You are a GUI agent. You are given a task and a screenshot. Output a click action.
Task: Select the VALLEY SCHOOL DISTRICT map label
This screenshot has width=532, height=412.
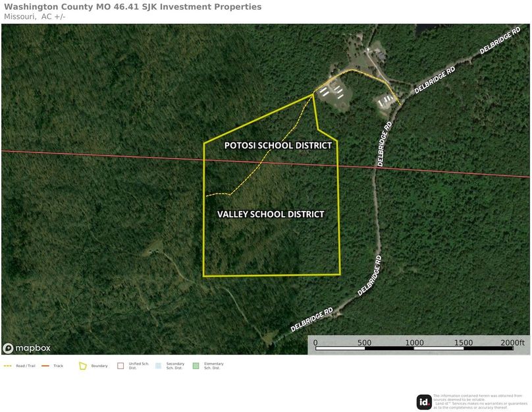[271, 214]
